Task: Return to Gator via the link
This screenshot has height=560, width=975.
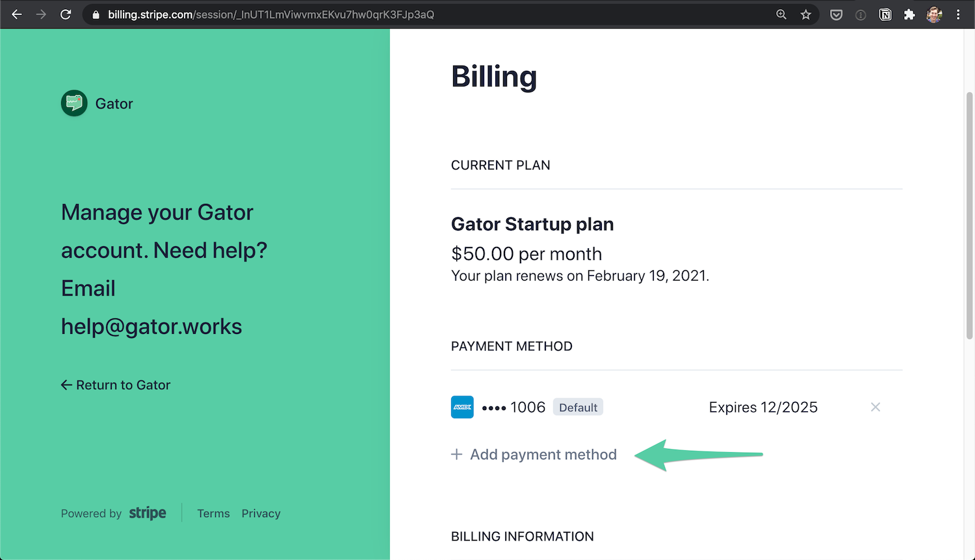Action: [x=116, y=385]
